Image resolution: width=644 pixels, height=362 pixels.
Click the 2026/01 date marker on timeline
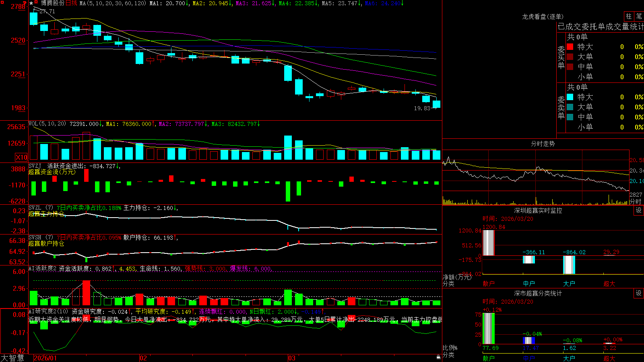point(45,358)
